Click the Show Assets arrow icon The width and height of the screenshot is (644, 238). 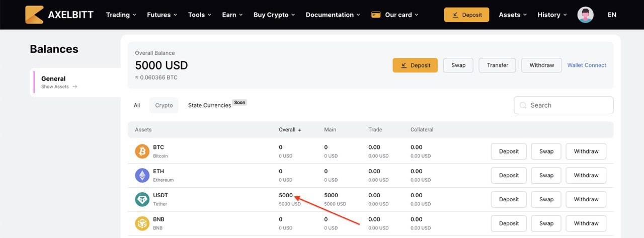pyautogui.click(x=75, y=87)
